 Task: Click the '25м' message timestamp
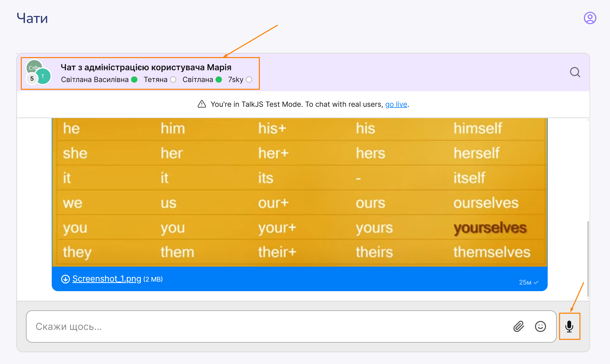525,282
